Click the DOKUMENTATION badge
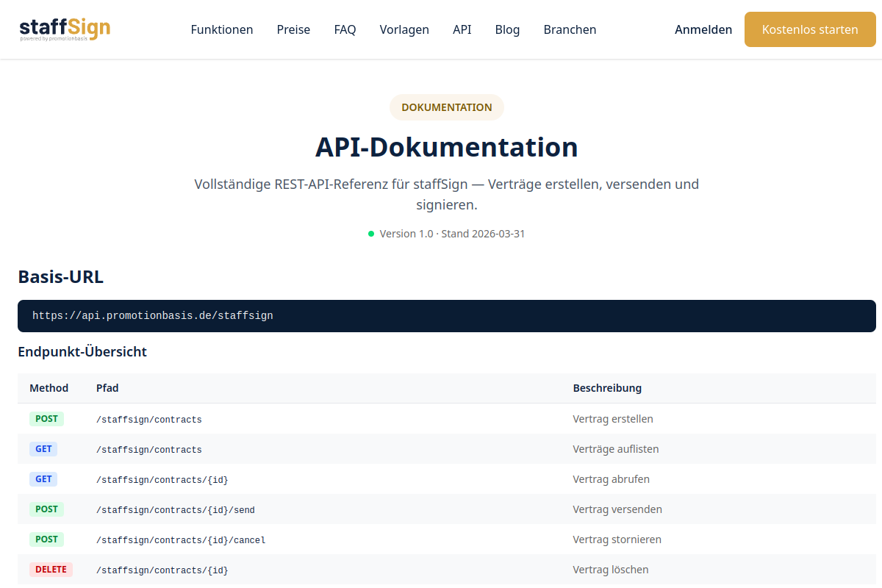Screen dimensions: 882x588 point(447,107)
